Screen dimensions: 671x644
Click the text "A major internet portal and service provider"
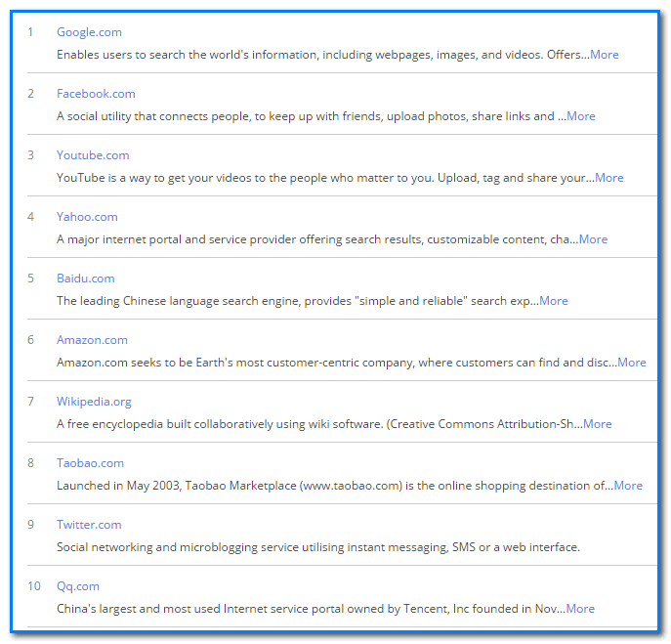click(177, 239)
